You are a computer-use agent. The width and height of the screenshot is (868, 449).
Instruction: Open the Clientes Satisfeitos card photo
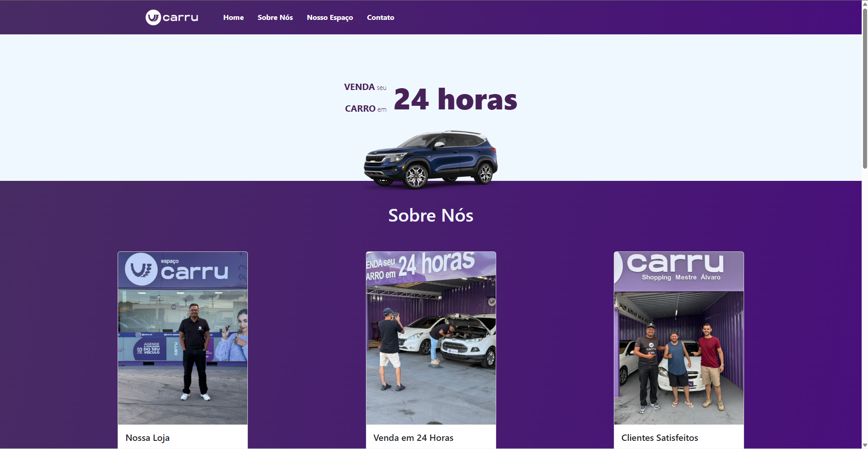(679, 338)
